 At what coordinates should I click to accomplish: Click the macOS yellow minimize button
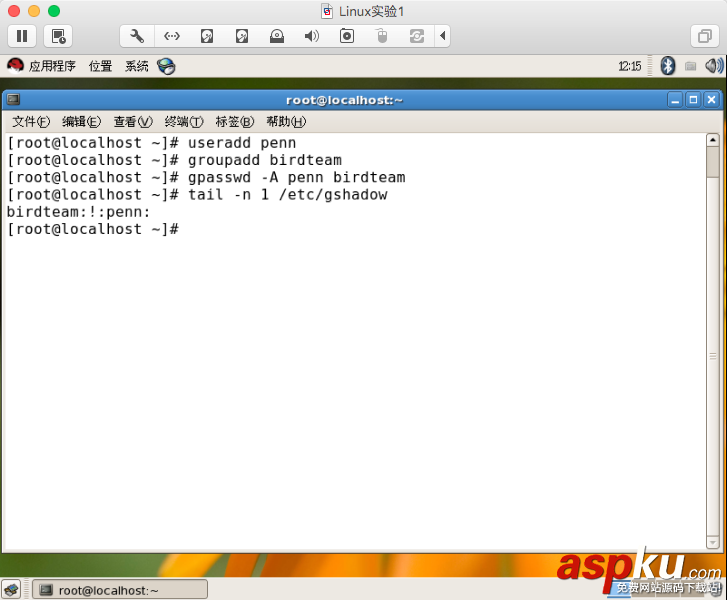pos(34,11)
